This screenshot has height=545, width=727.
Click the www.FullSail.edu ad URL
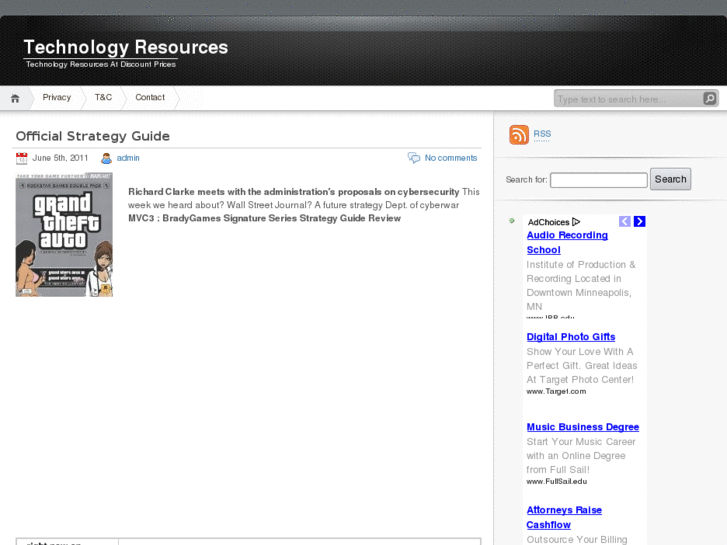[x=556, y=481]
